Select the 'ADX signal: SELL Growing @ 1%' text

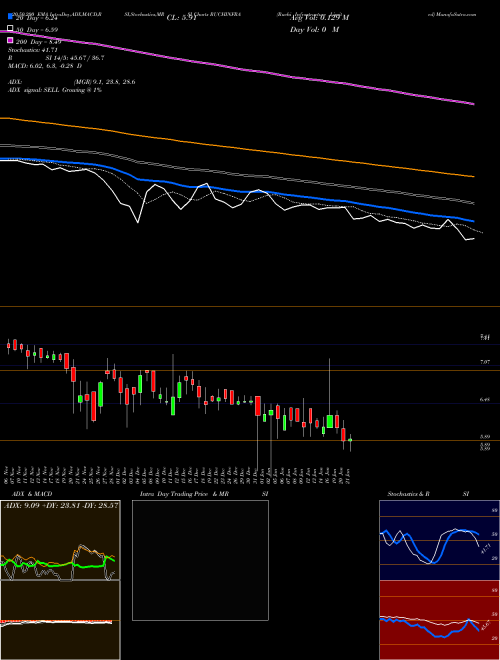tap(55, 90)
